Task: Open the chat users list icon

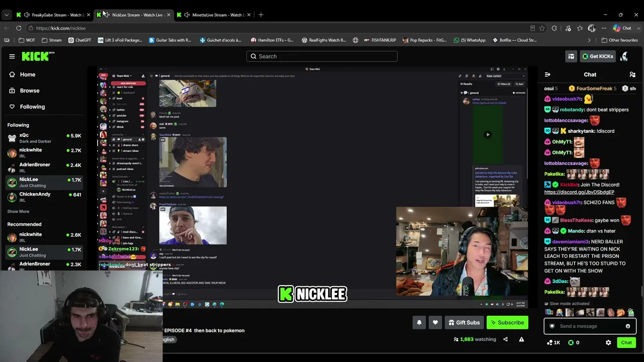Action: pyautogui.click(x=632, y=74)
